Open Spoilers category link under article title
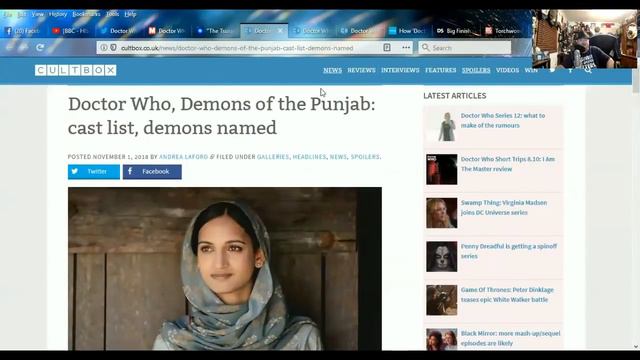Image resolution: width=640 pixels, height=360 pixels. 365,157
